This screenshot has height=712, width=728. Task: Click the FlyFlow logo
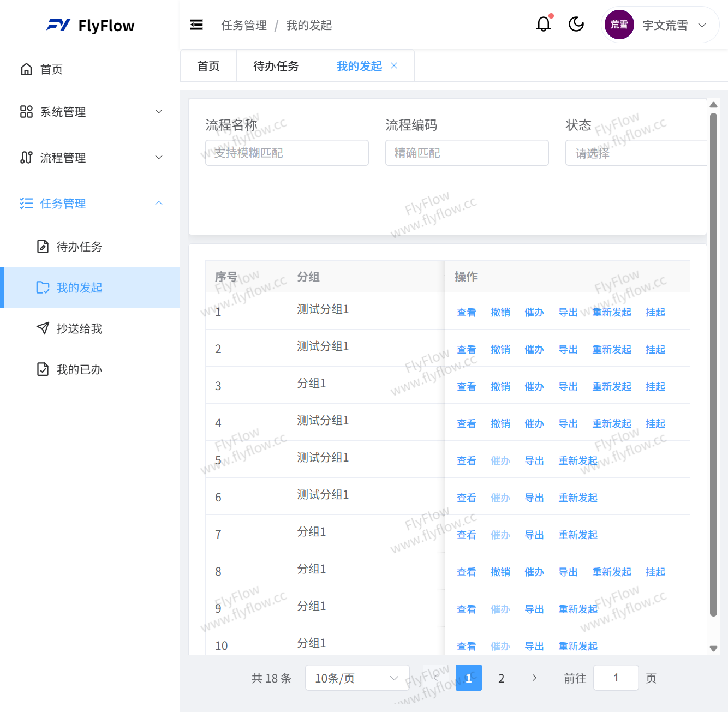(x=91, y=25)
